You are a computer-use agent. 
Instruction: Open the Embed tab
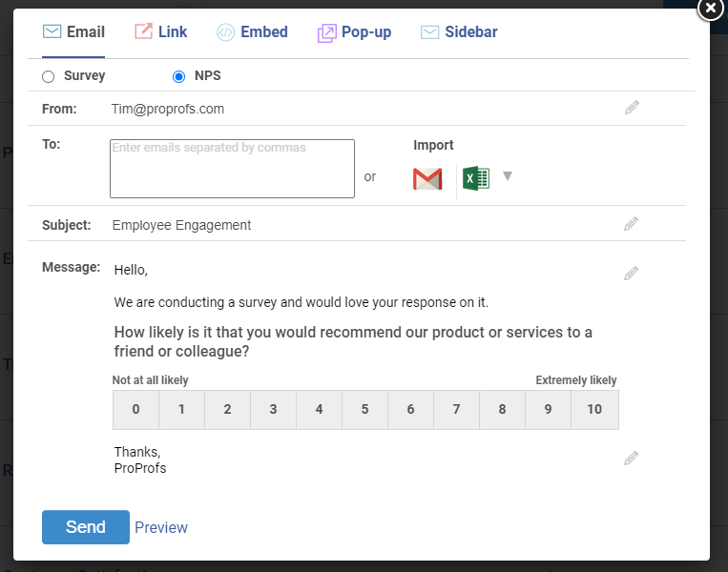click(252, 32)
